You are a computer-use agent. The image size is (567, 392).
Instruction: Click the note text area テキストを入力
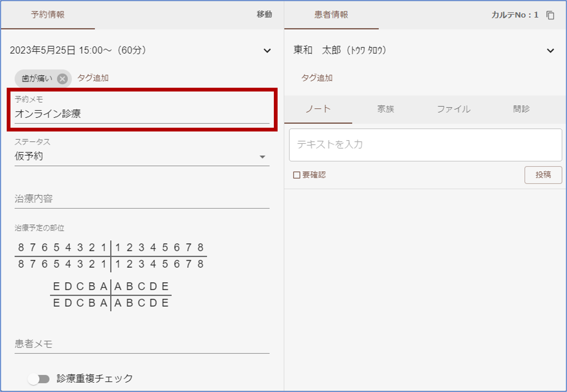425,145
